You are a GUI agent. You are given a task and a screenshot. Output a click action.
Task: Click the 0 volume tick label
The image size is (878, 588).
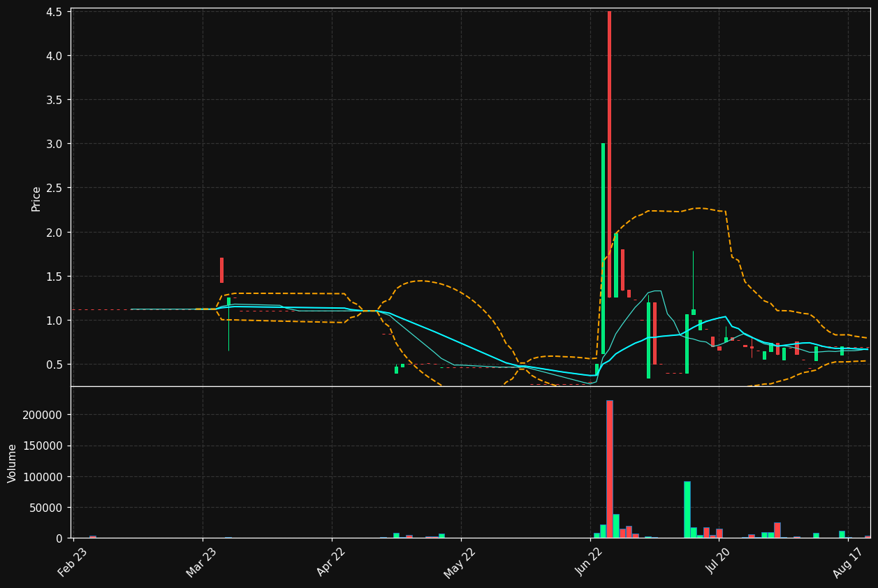59,538
